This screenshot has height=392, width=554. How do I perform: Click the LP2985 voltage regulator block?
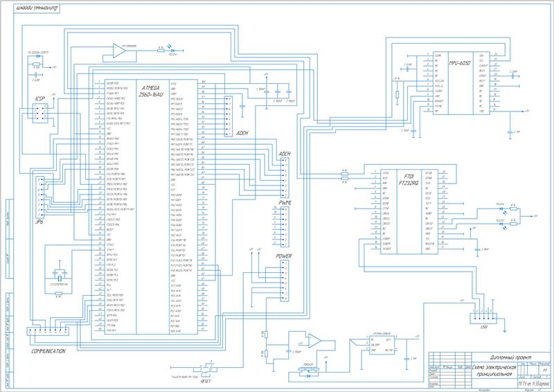(x=382, y=345)
